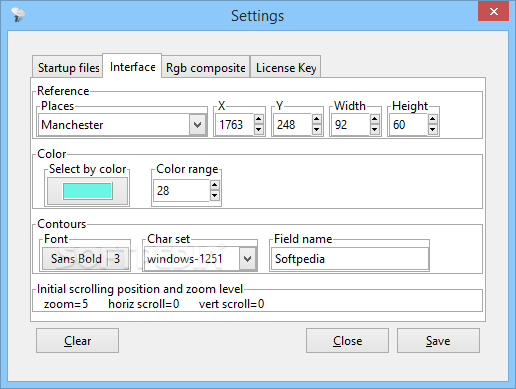This screenshot has height=389, width=516.
Task: Click the zoom=5 text
Action: coord(66,304)
